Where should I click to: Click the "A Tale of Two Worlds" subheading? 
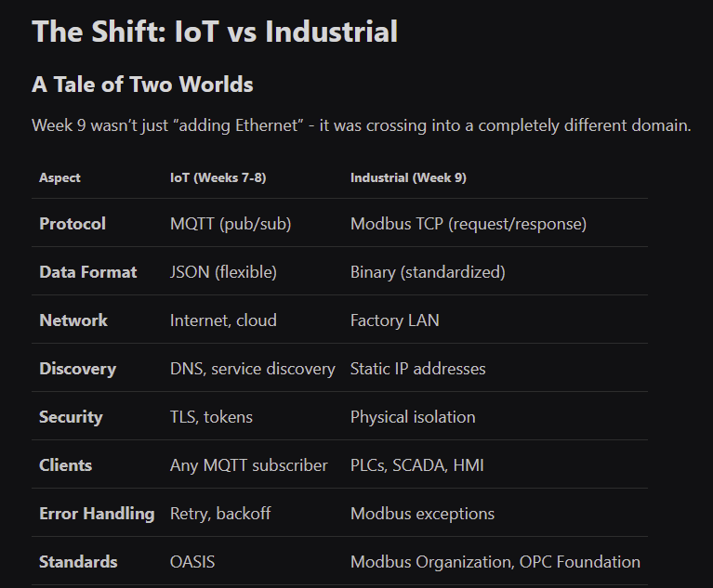click(x=142, y=85)
